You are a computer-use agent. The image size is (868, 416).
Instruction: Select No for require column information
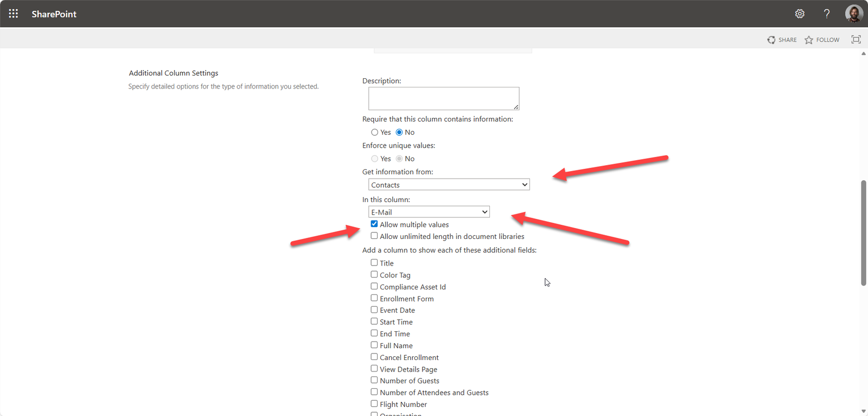[399, 133]
